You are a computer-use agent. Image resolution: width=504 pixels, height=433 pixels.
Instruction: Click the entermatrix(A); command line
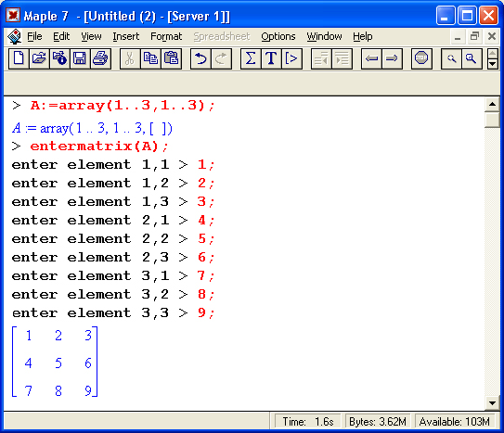[x=99, y=146]
